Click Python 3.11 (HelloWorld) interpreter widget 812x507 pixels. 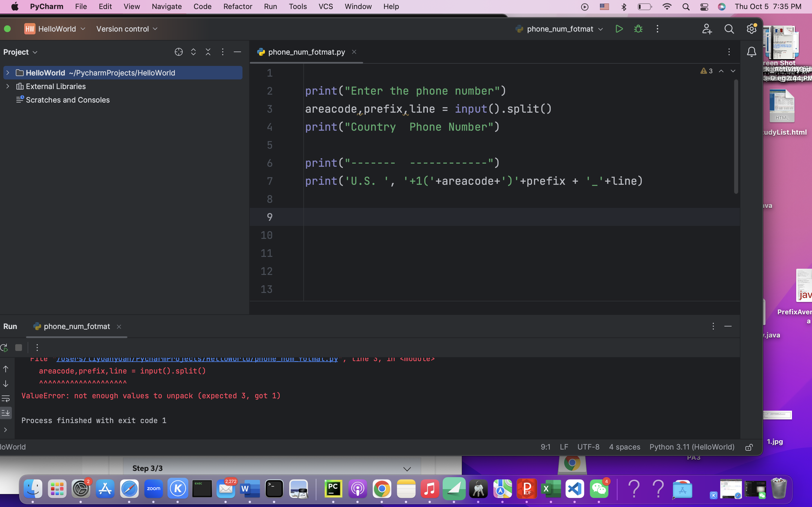click(692, 447)
